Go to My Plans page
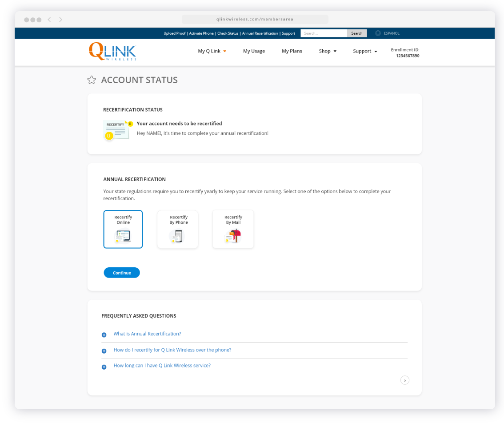The image size is (504, 423). click(x=292, y=51)
